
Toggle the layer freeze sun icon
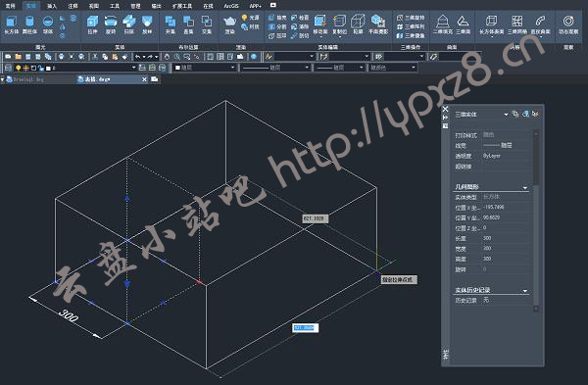25,68
